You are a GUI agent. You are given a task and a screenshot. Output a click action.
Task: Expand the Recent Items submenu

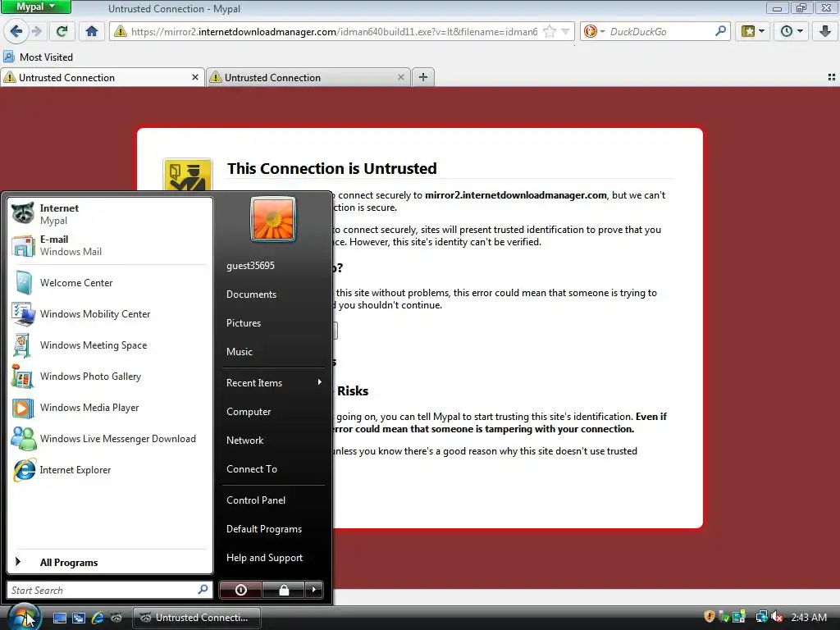click(x=273, y=382)
